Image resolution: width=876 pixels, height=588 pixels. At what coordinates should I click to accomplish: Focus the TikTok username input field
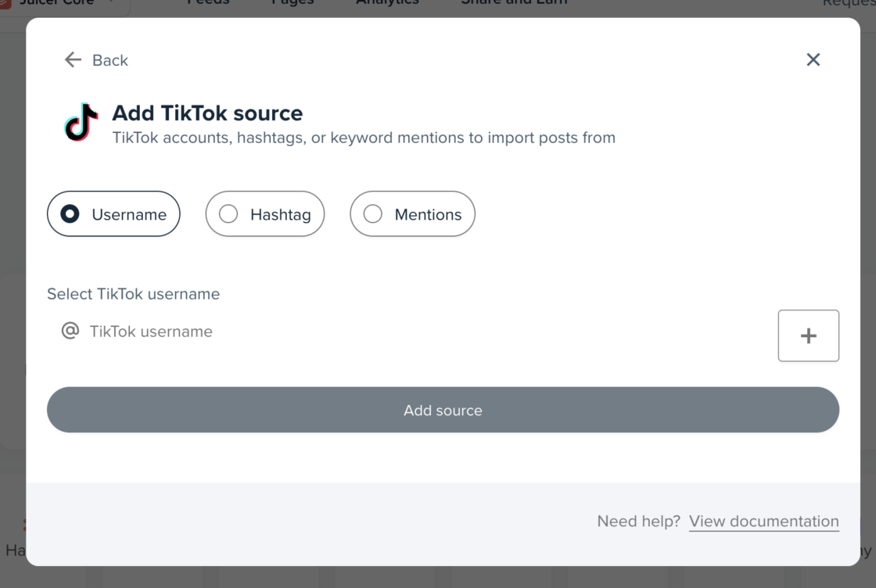tap(407, 332)
